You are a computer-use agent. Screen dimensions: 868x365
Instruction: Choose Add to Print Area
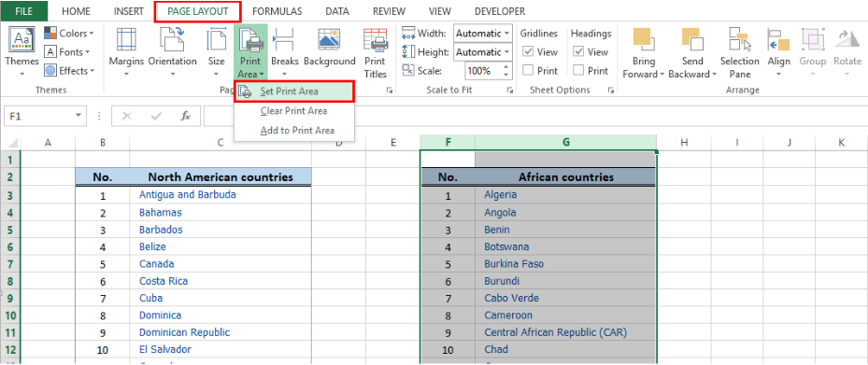(294, 131)
